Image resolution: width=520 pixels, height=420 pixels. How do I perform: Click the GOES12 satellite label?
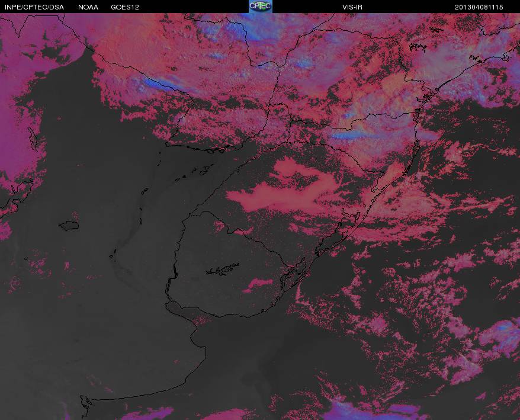(125, 7)
